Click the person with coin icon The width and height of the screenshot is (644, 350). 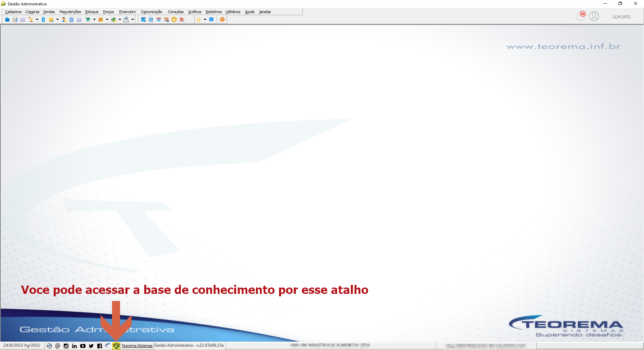pyautogui.click(x=64, y=20)
